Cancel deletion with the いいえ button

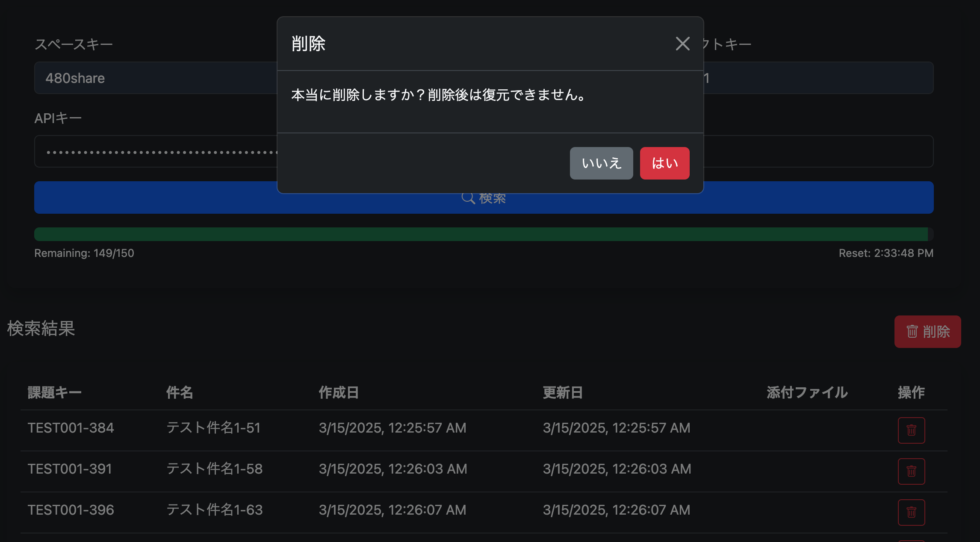point(601,163)
